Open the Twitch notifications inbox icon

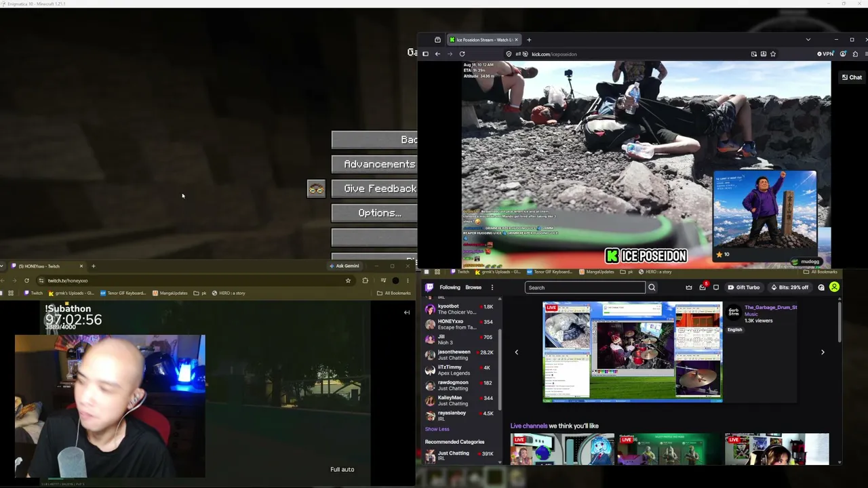coord(703,287)
